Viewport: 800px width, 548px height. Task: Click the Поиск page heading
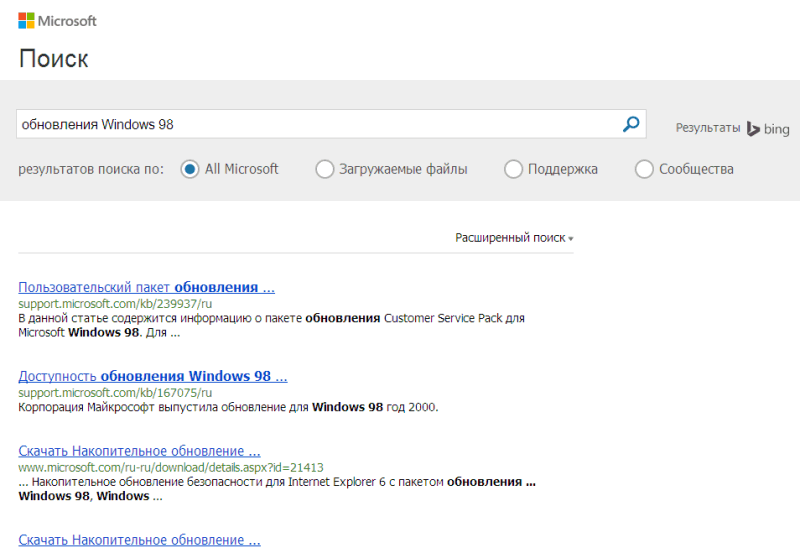pos(53,59)
